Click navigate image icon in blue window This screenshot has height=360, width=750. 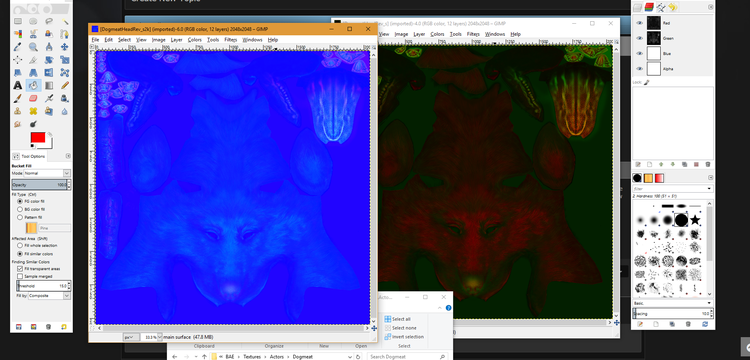coord(374,328)
